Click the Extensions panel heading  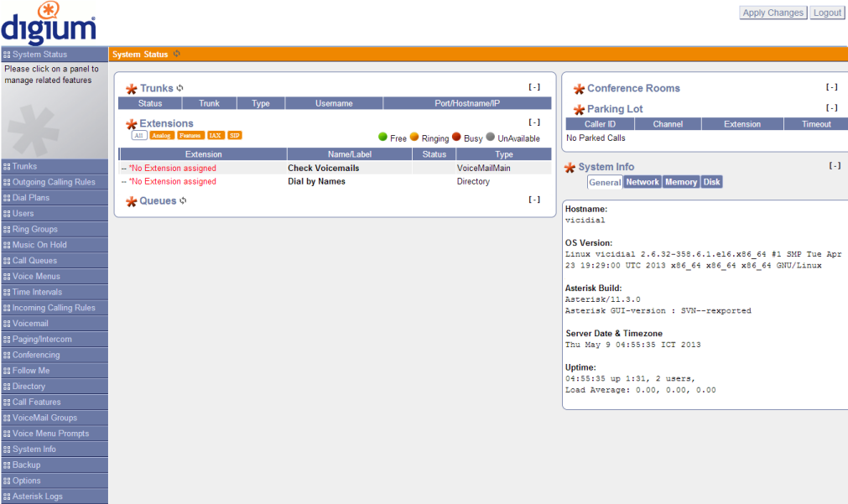click(166, 123)
